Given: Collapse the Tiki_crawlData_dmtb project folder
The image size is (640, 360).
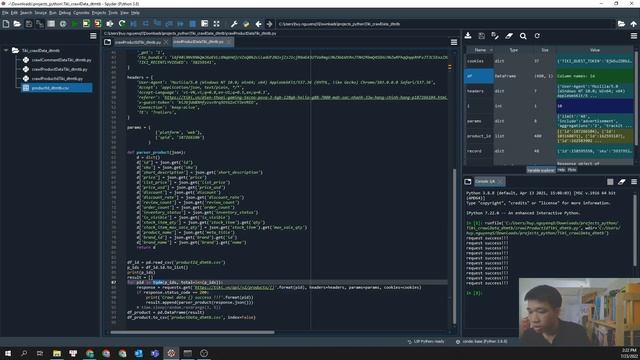Looking at the screenshot, I should tap(6, 50).
